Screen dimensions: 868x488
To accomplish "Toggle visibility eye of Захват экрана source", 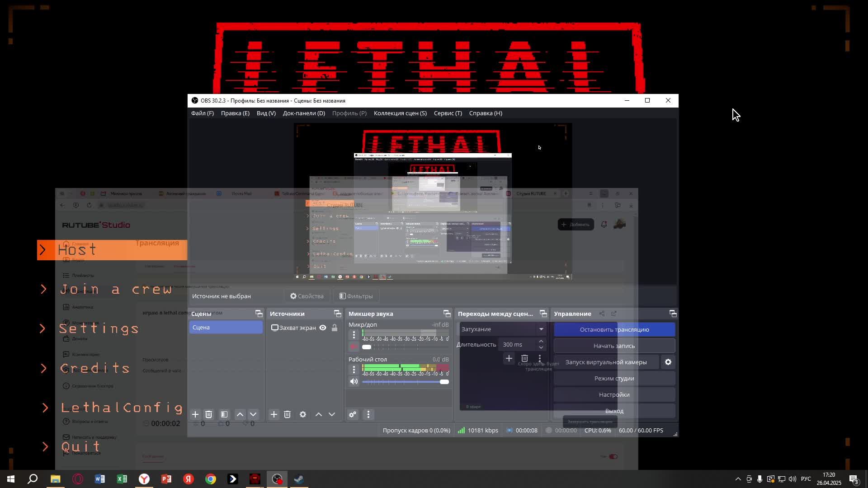I will [323, 328].
